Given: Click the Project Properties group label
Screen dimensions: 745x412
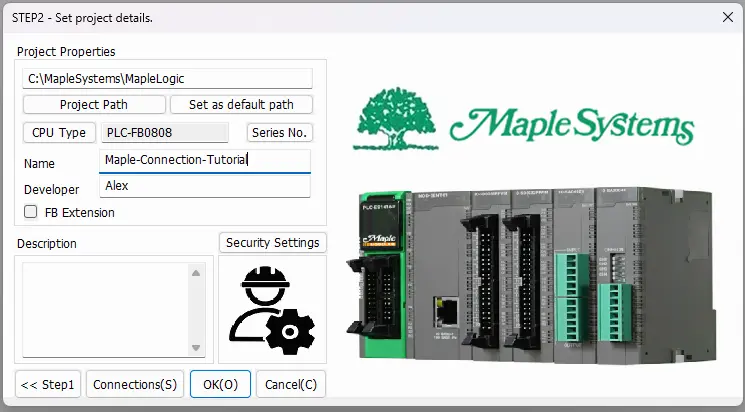Looking at the screenshot, I should pos(66,51).
